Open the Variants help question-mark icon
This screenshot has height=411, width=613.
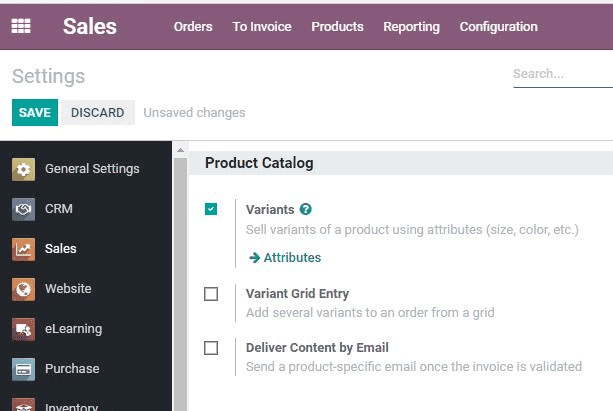(x=306, y=210)
